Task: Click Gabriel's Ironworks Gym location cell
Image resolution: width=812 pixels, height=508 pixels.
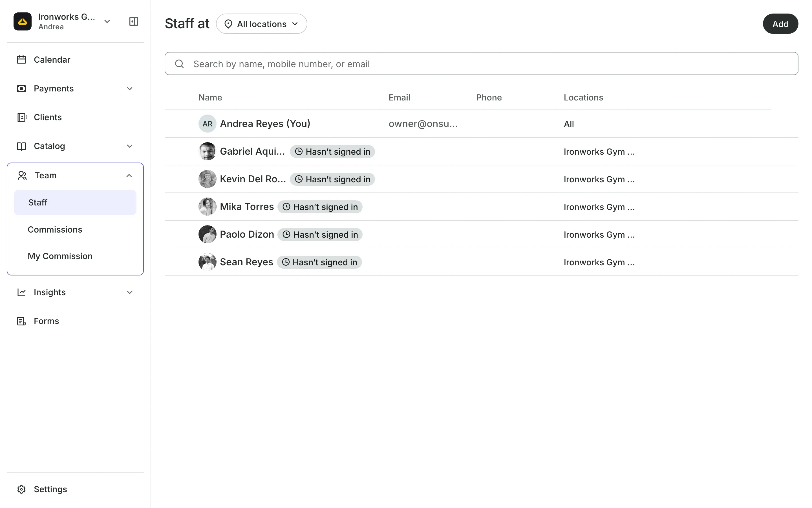Action: pos(599,152)
